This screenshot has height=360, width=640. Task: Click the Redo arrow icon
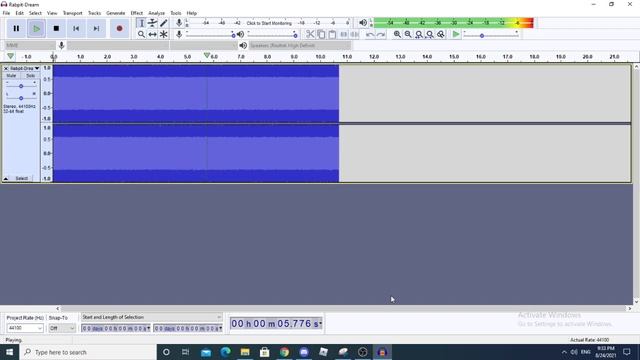tap(381, 34)
